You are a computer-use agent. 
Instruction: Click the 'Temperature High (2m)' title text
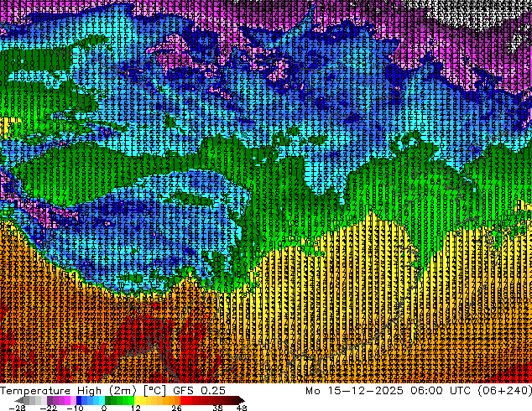tap(68, 391)
